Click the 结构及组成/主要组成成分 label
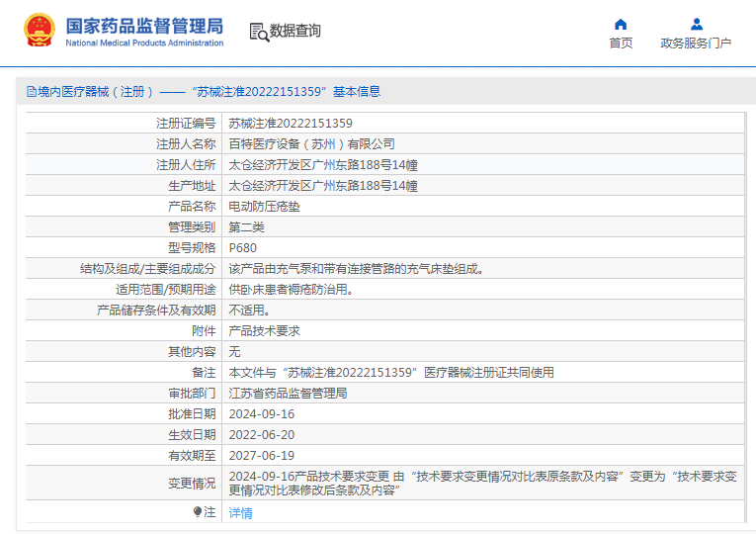 [x=147, y=269]
